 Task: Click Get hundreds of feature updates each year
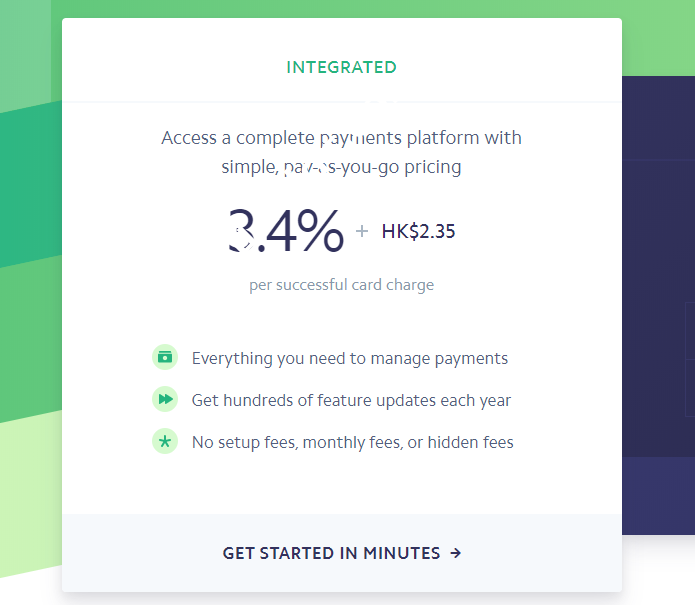[x=351, y=400]
